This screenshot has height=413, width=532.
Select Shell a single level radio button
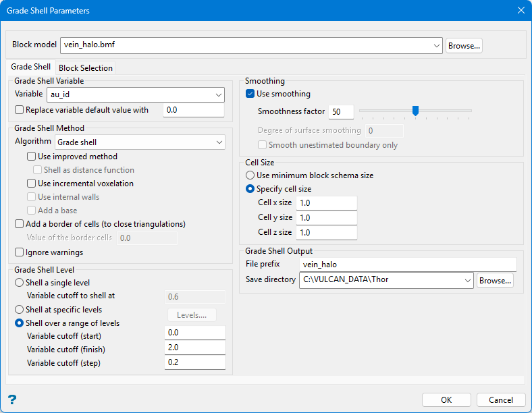click(20, 283)
